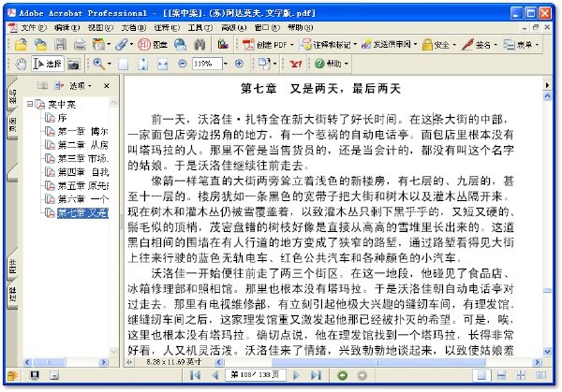Image resolution: width=562 pixels, height=392 pixels.
Task: Click the Attach file paperclip icon
Action: pyautogui.click(x=124, y=45)
